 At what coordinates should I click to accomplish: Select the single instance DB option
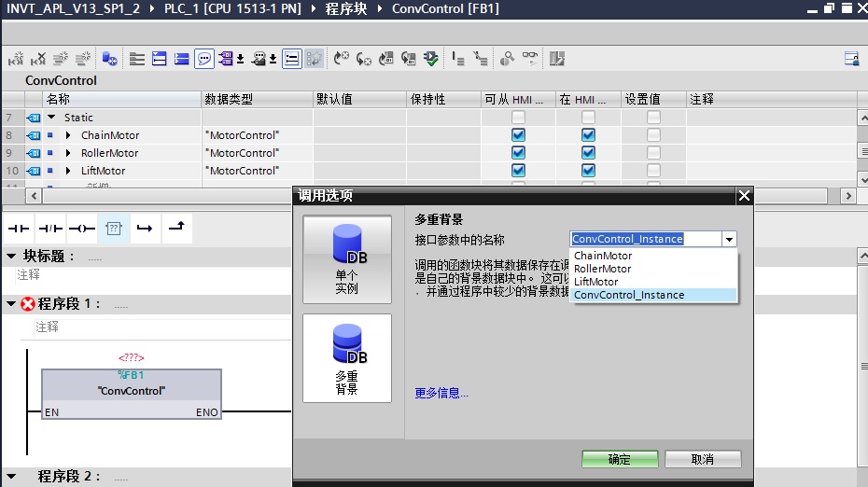pyautogui.click(x=347, y=259)
